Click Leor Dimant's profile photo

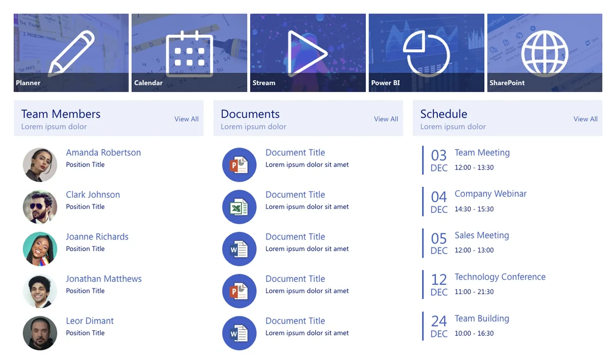(x=40, y=333)
